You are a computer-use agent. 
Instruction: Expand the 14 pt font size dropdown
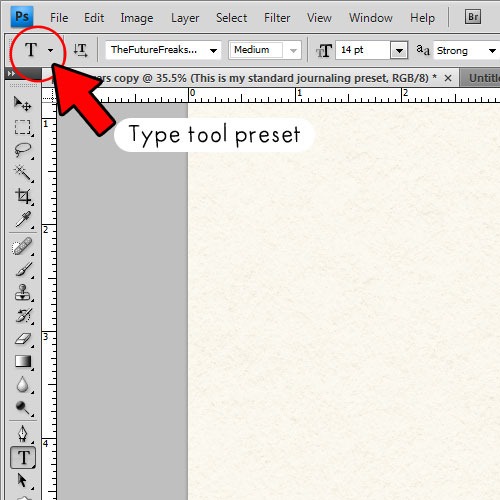coord(399,51)
